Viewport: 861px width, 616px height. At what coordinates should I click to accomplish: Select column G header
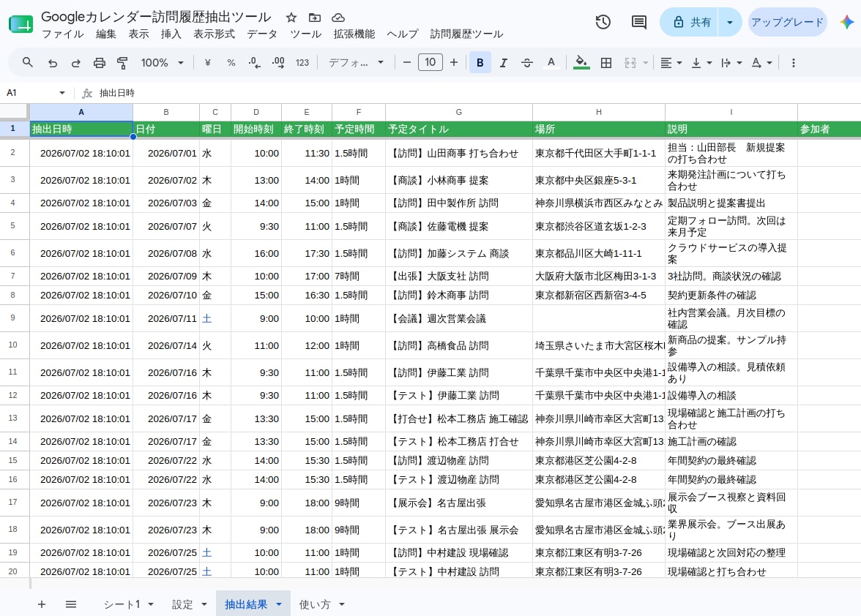click(458, 112)
